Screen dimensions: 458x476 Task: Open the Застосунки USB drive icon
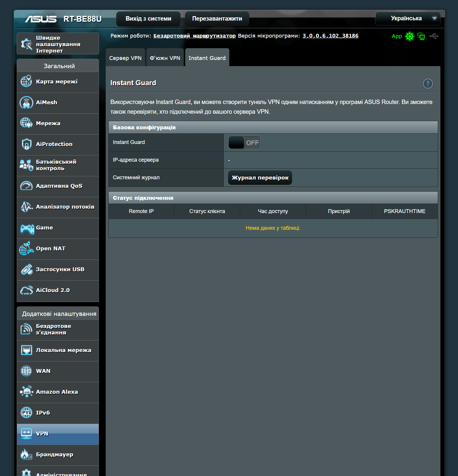click(26, 269)
